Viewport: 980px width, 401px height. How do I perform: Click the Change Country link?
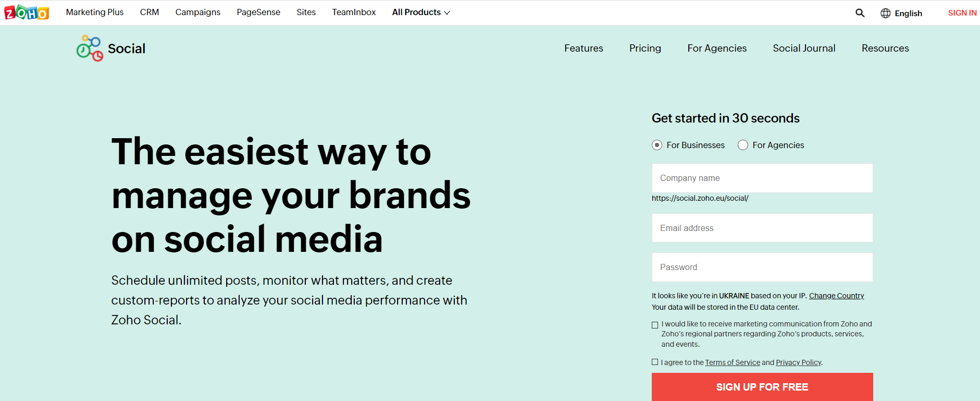coord(836,296)
